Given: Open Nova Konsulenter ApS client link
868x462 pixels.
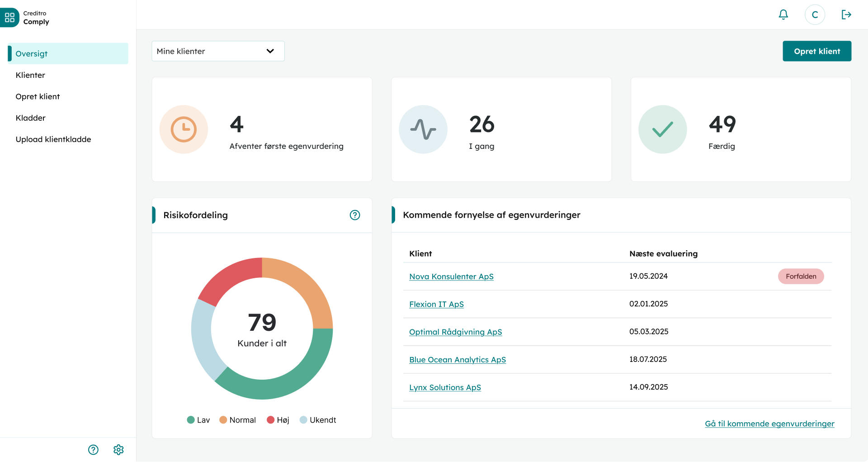Looking at the screenshot, I should coord(451,276).
